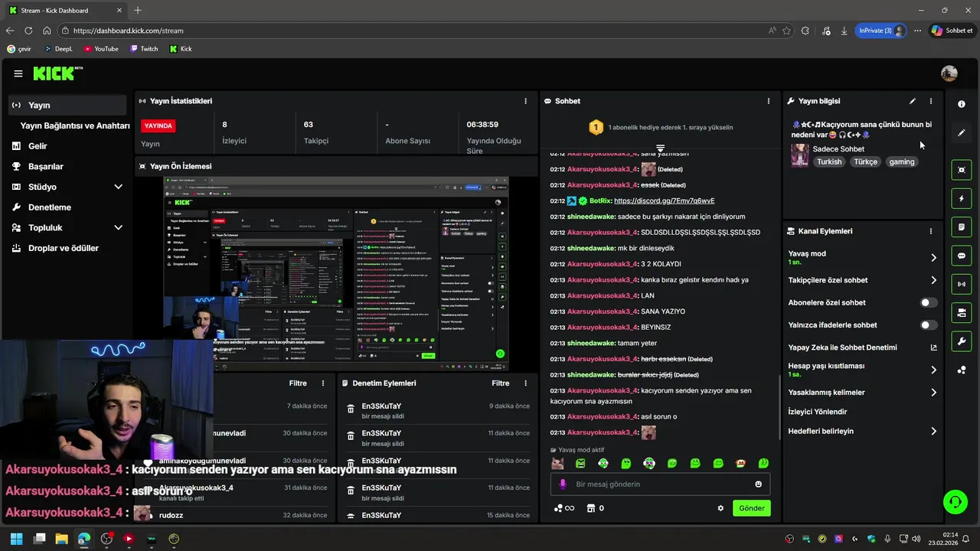Open the BotRix discord.gg link in chat

click(664, 201)
